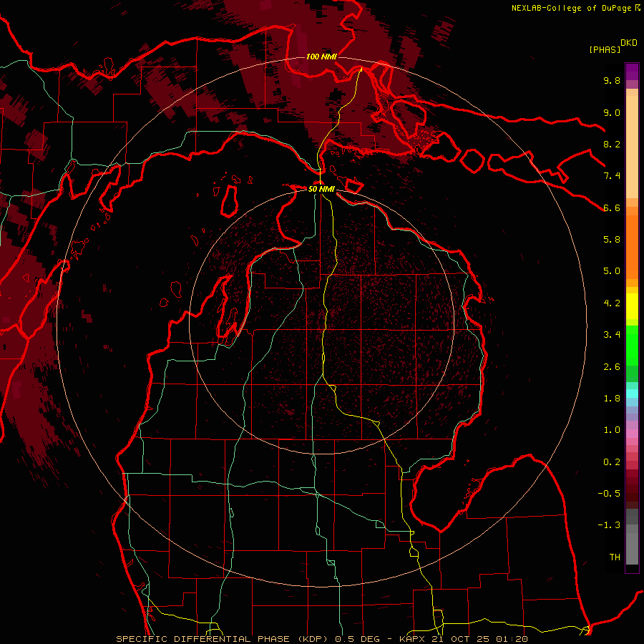644x644 pixels.
Task: Pick the cyan band of the color bar
Action: click(x=632, y=394)
